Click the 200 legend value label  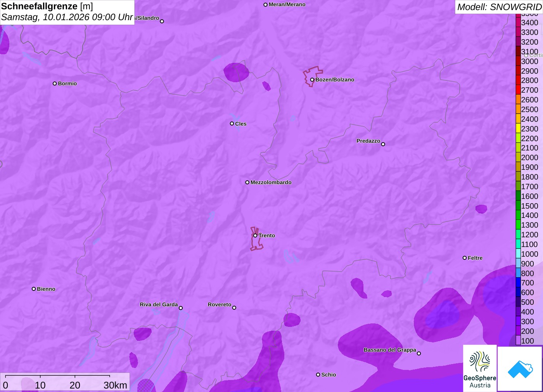click(x=527, y=331)
